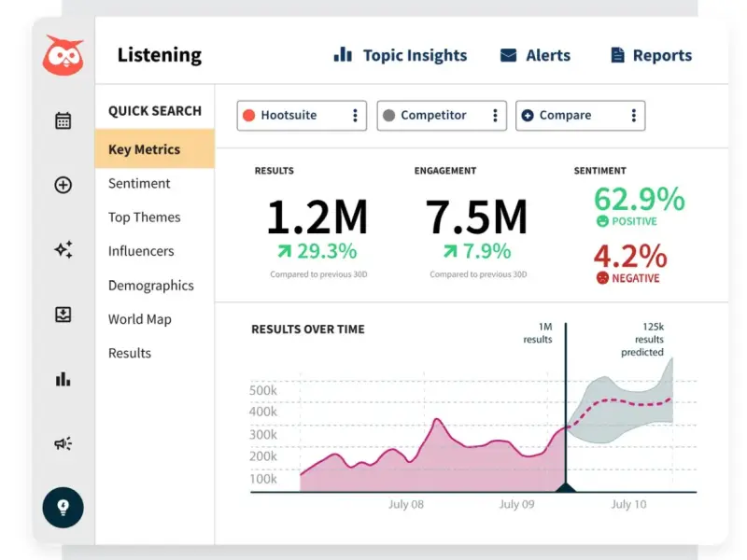This screenshot has height=560, width=747.
Task: Go to Influencers section
Action: (x=141, y=251)
